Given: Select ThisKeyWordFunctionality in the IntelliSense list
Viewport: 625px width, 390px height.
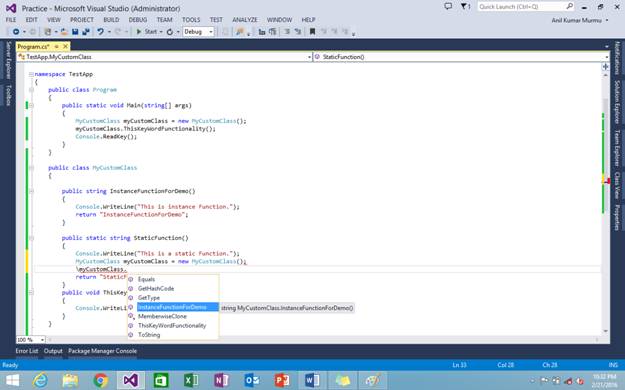Looking at the screenshot, I should point(173,325).
